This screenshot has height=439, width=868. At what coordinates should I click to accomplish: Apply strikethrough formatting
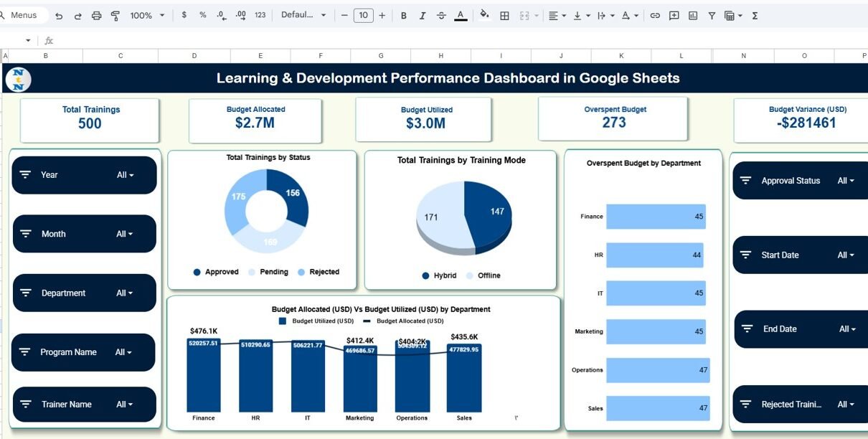tap(441, 16)
